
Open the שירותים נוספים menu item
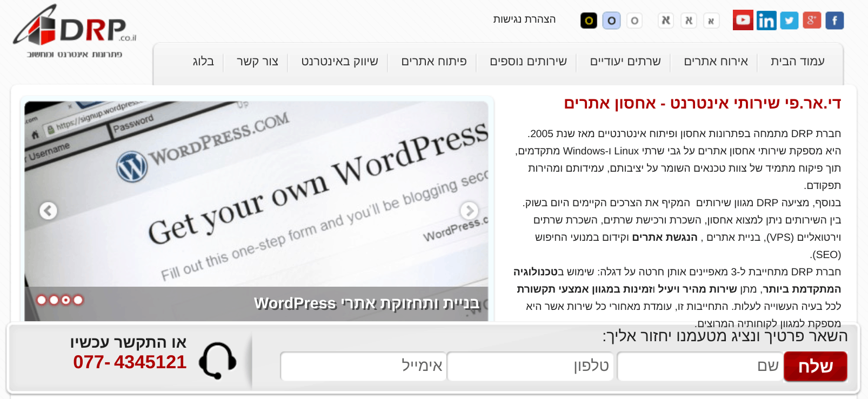(528, 62)
